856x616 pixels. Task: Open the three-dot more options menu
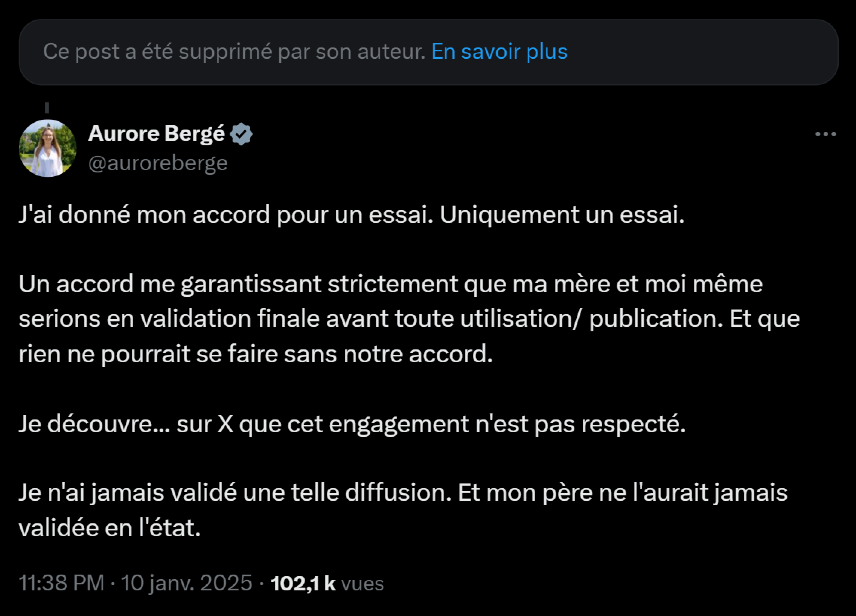click(826, 134)
